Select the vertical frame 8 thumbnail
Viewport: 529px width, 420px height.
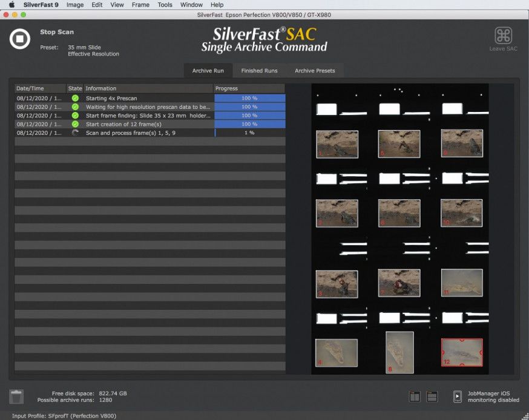[x=399, y=351]
